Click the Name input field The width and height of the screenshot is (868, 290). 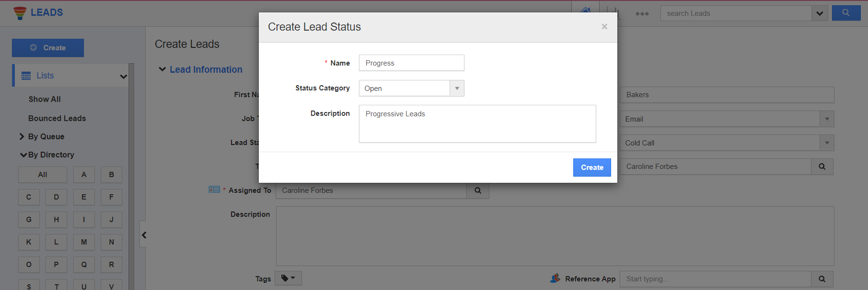coord(411,63)
